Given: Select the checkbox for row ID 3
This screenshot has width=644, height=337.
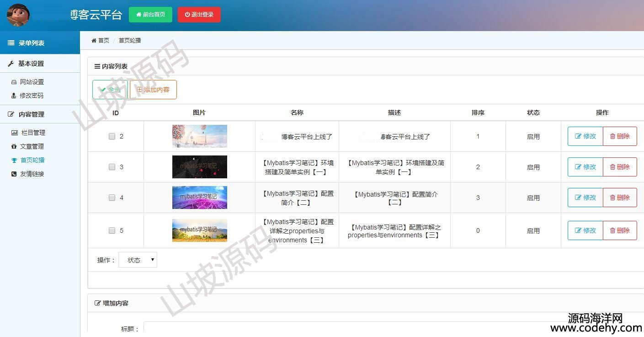Looking at the screenshot, I should [112, 167].
